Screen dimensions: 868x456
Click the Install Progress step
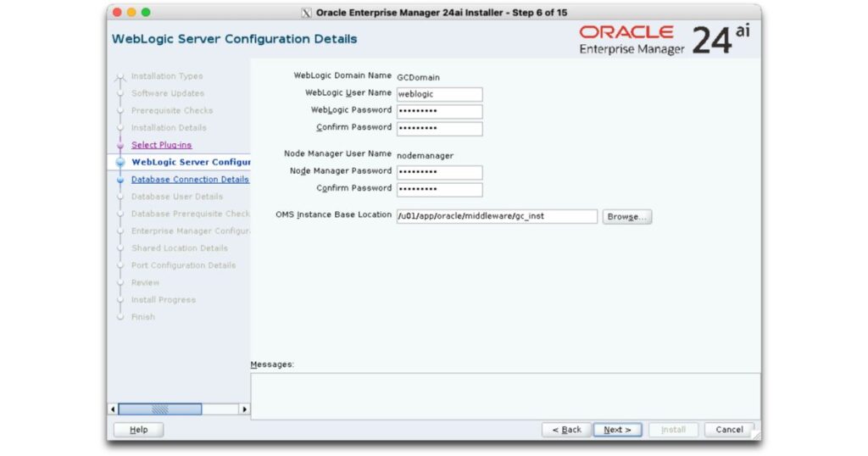point(164,299)
